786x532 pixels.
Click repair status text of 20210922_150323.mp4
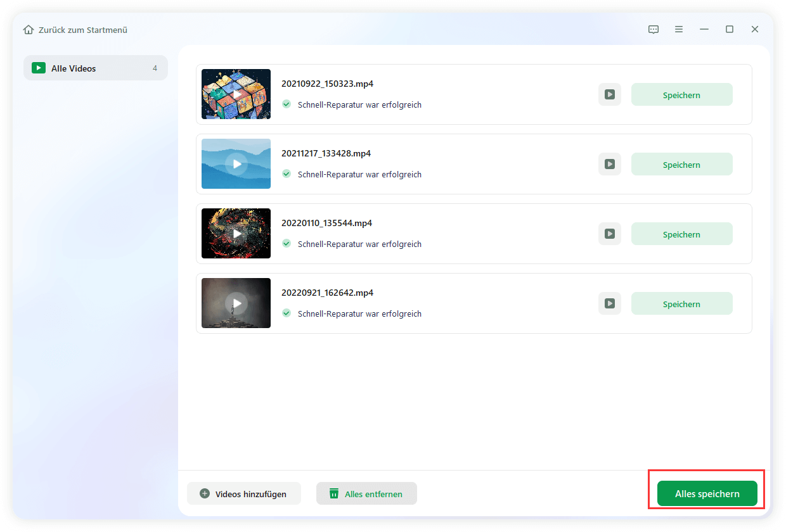click(359, 104)
